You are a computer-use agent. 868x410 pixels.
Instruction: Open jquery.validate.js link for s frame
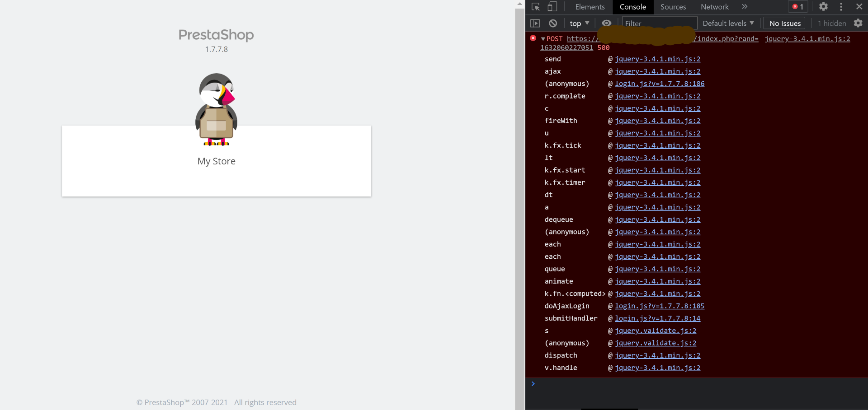click(656, 331)
